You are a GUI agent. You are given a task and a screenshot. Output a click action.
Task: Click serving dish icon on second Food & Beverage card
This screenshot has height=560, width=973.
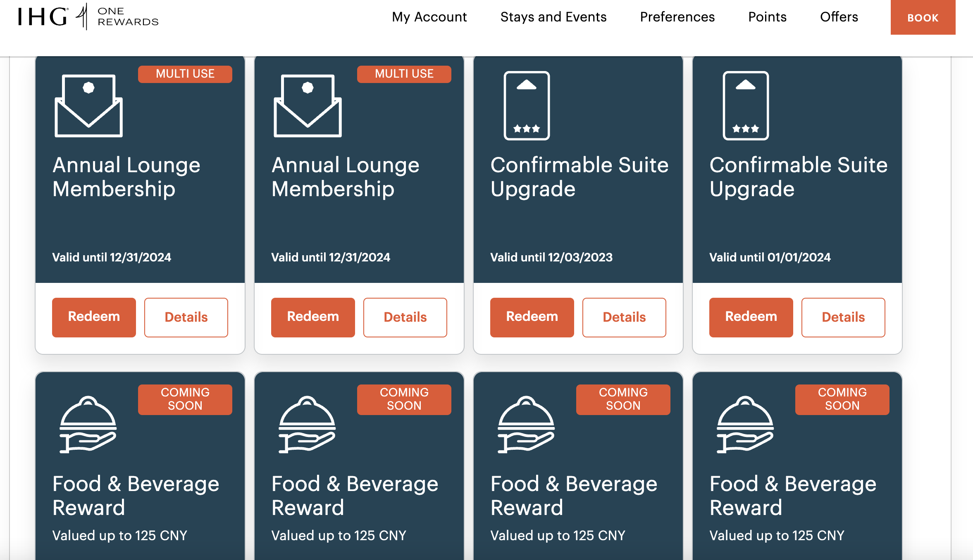[x=307, y=425]
